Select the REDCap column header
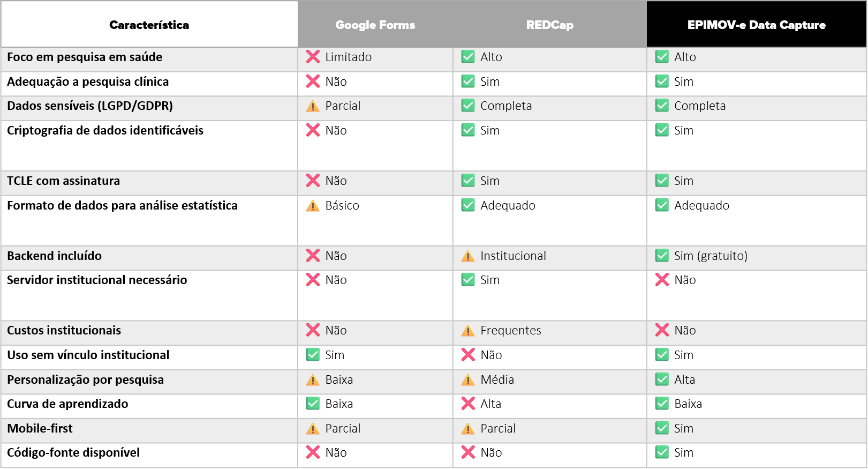The height and width of the screenshot is (469, 868). point(550,25)
